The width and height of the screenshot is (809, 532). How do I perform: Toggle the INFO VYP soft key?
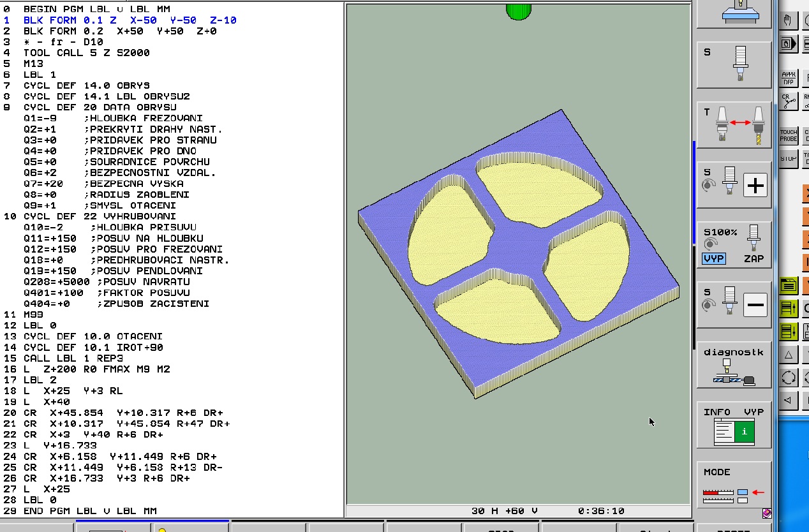734,425
